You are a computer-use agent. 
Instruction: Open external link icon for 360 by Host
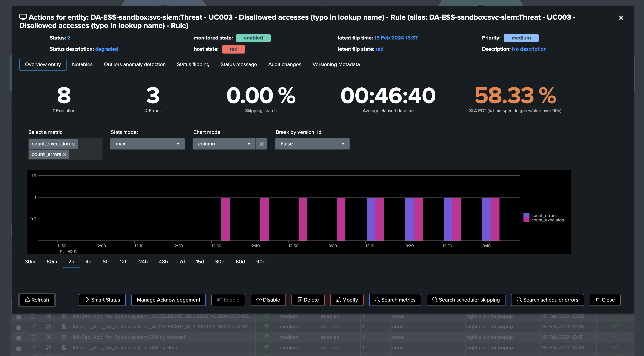coord(34,348)
